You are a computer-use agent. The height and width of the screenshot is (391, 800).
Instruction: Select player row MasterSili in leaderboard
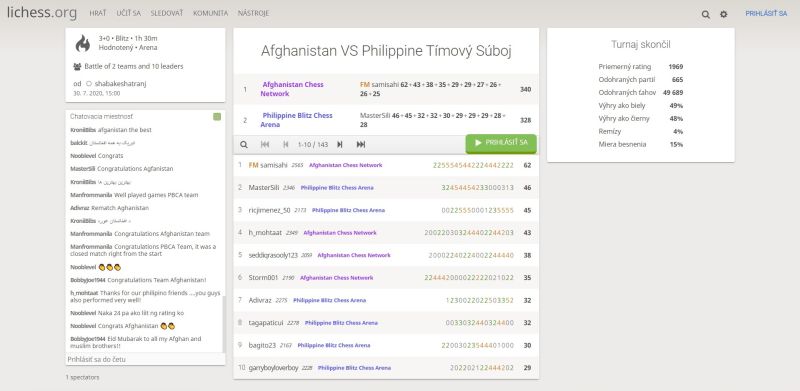[386, 188]
